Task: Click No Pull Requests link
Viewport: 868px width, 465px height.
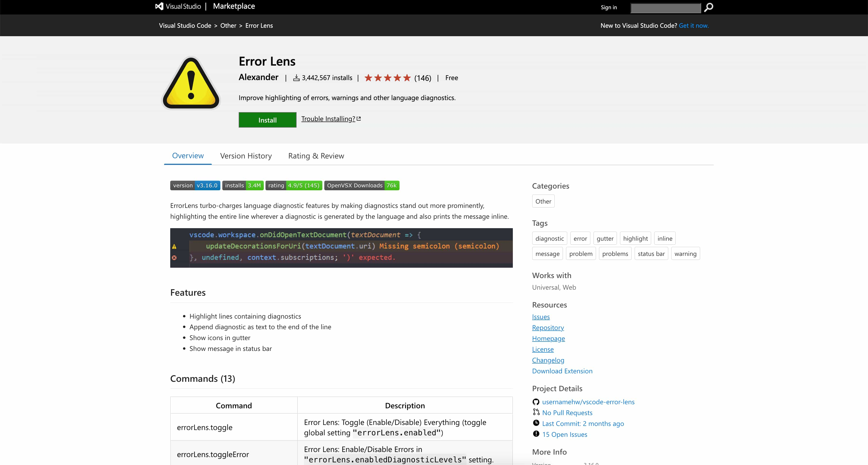Action: pos(567,412)
